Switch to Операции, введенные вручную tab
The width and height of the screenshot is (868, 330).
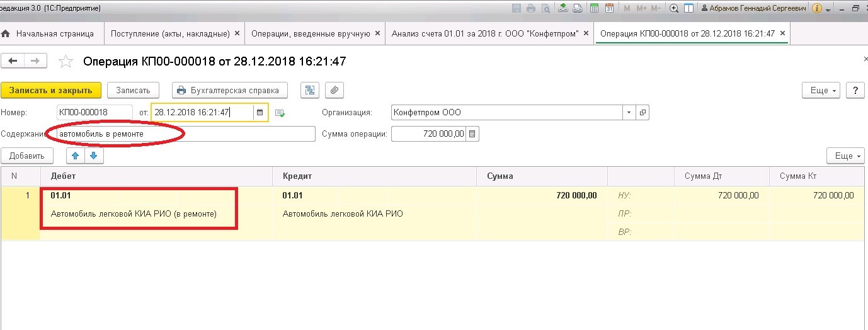click(x=315, y=33)
